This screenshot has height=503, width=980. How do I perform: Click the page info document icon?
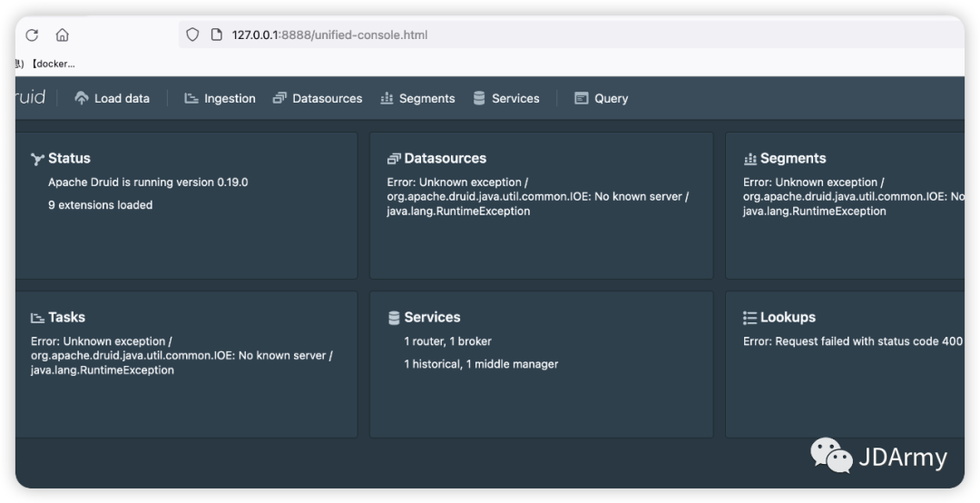pyautogui.click(x=216, y=35)
